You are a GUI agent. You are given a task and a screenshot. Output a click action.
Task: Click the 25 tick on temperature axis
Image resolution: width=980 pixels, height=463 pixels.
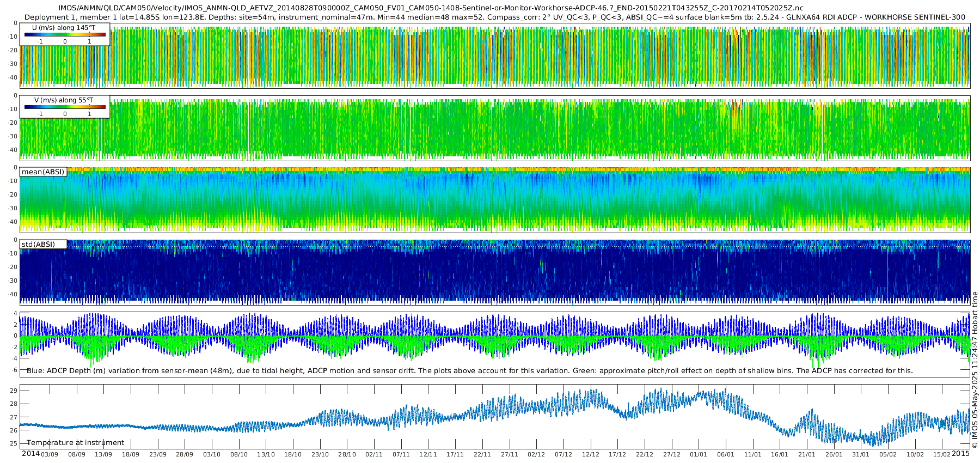(14, 443)
